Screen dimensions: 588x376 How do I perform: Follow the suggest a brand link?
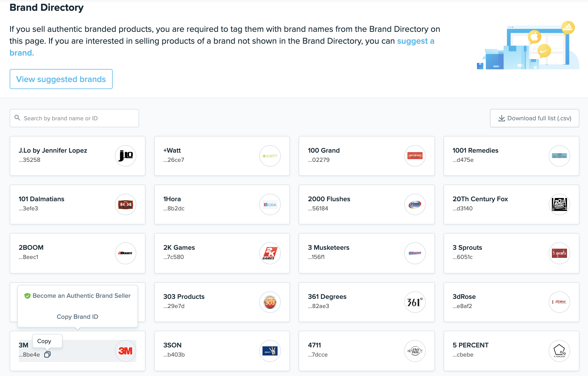[415, 41]
